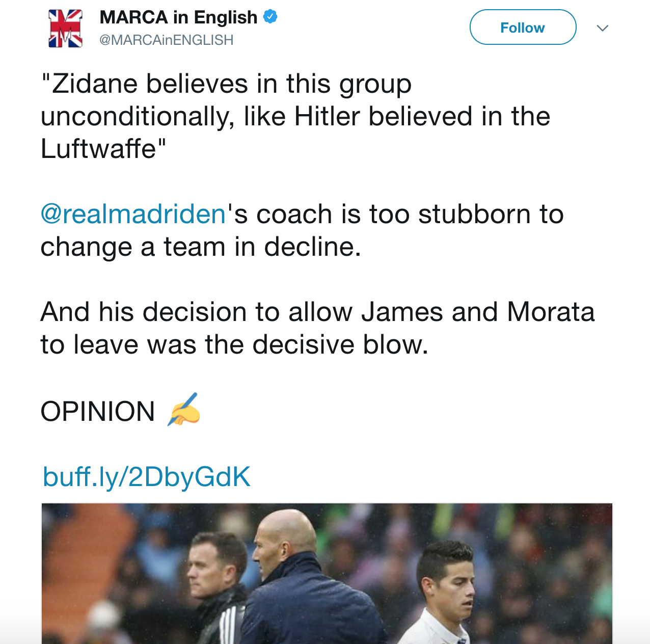Click the "Zidane believes in this group" line
650x644 pixels.
coord(226,84)
